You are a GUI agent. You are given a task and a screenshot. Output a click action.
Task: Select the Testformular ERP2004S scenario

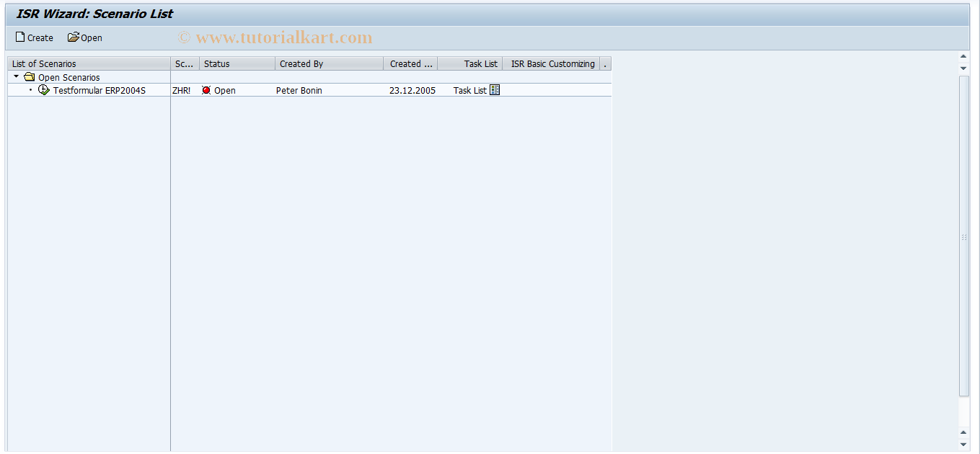pos(100,90)
